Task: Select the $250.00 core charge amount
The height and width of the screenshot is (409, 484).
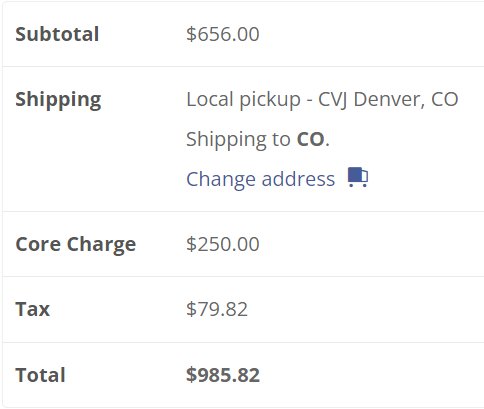Action: [223, 244]
